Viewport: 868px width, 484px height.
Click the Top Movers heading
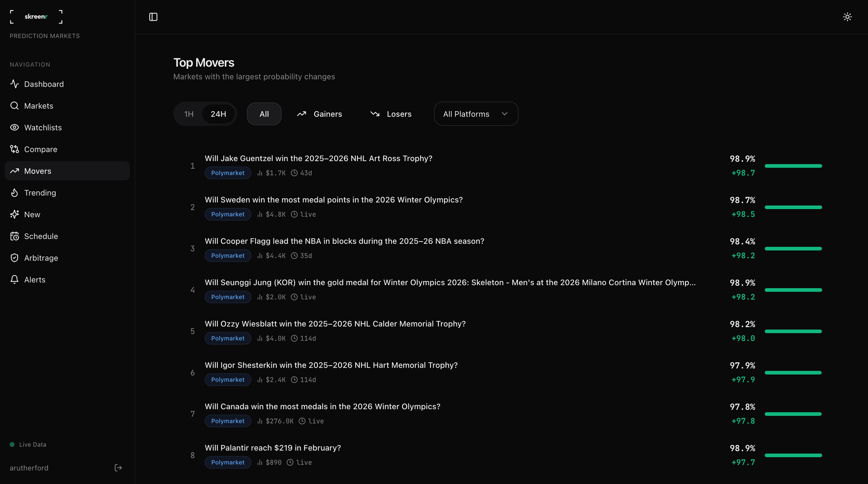204,62
